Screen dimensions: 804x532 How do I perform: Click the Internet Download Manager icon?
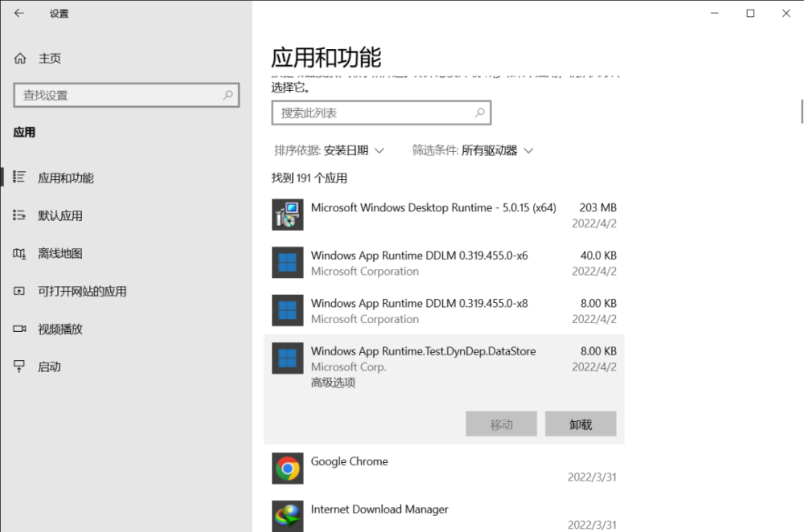tap(287, 516)
